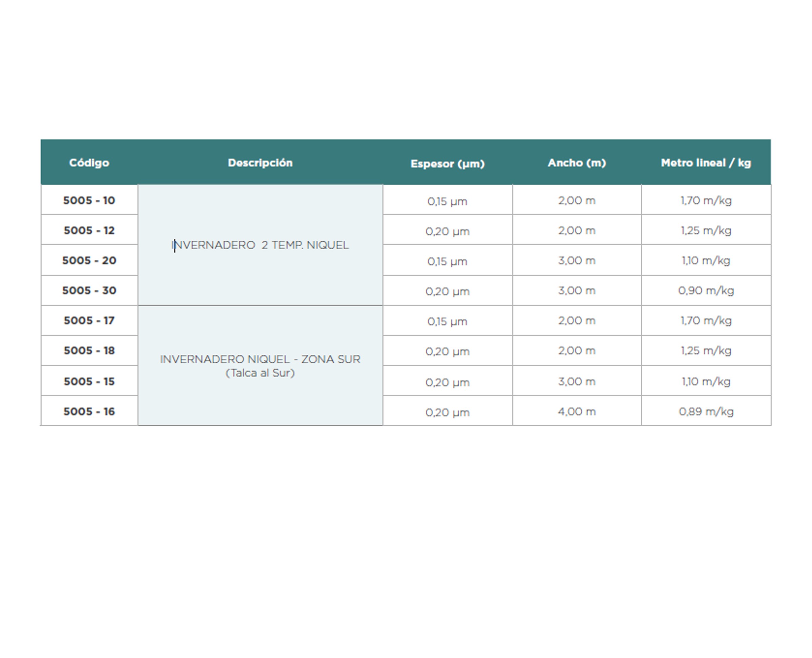Click the Código column header
The width and height of the screenshot is (812, 658).
[89, 162]
